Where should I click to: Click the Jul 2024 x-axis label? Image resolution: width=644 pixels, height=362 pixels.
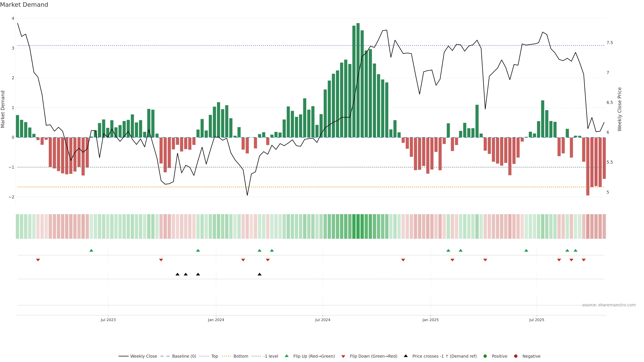point(323,320)
